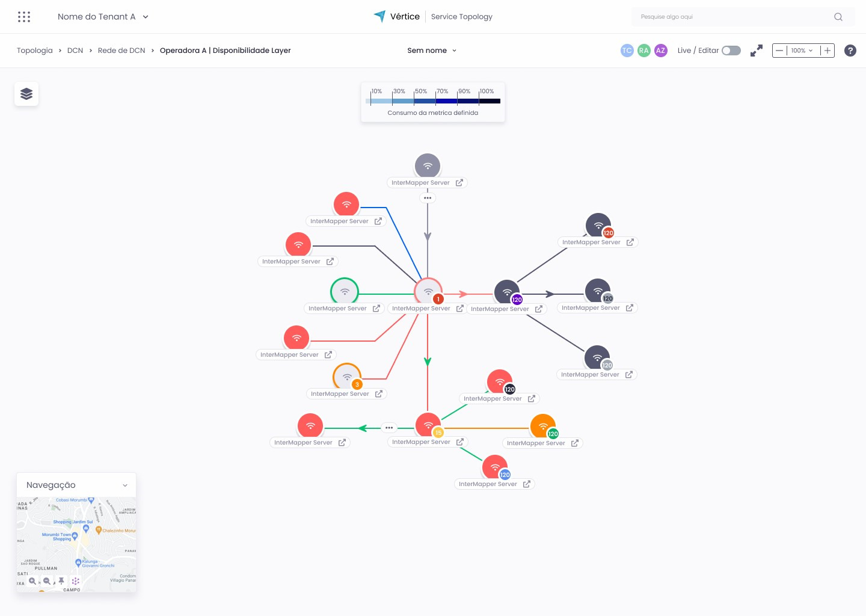Click Operadora A | Disponibilidade Layer breadcrumb

(226, 51)
